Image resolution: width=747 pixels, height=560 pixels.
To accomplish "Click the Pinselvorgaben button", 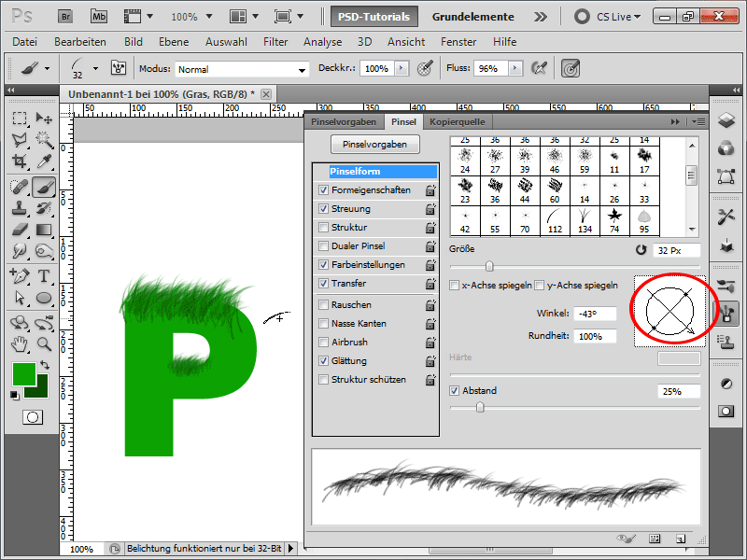I will point(375,145).
